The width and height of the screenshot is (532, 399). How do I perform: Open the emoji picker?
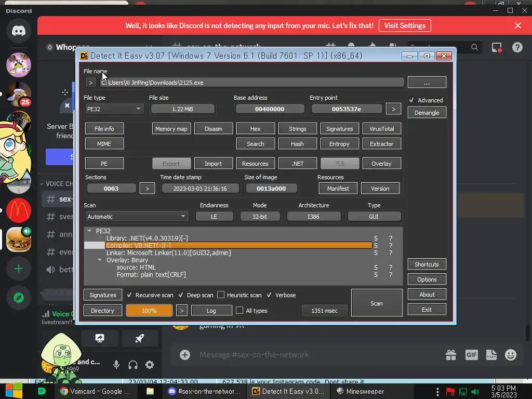(511, 355)
